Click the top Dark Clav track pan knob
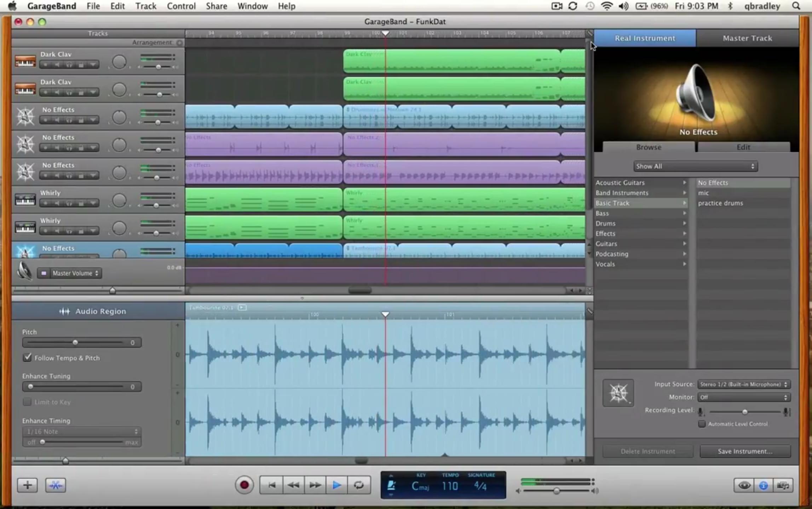This screenshot has width=812, height=509. point(119,62)
